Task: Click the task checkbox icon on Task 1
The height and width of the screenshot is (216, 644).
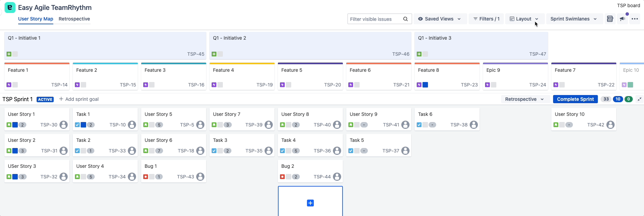Action: click(77, 125)
